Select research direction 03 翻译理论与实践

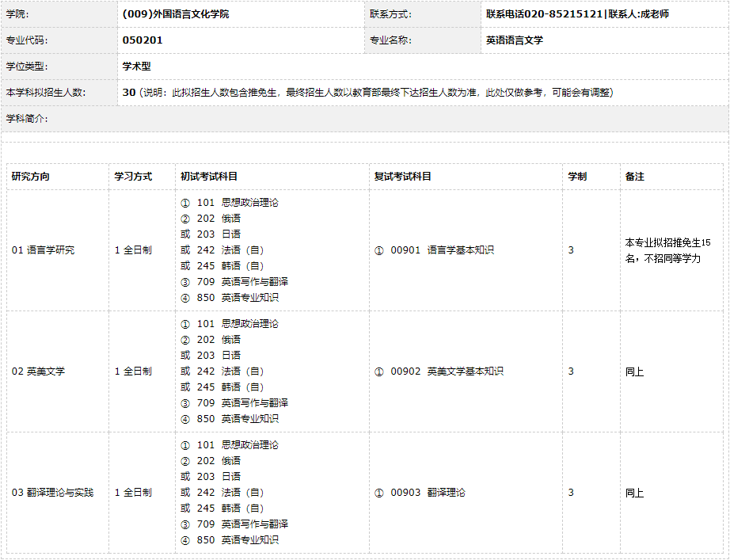coord(52,493)
